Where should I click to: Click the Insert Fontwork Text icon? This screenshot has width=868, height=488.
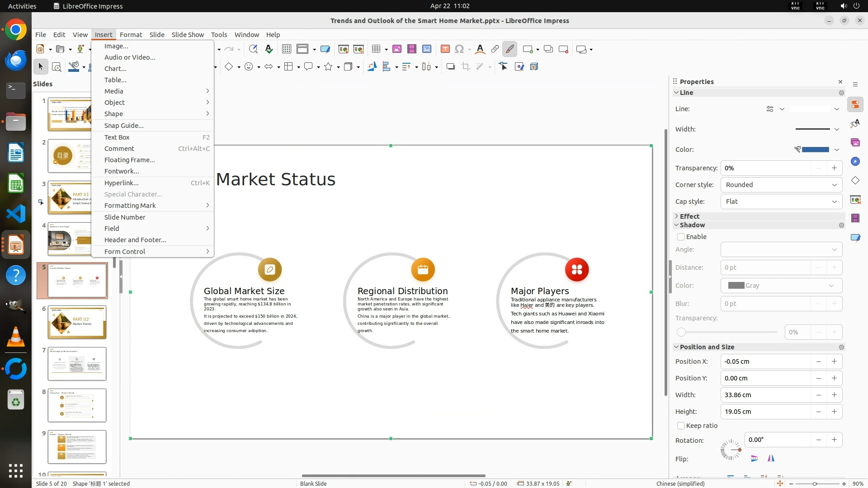tap(480, 49)
